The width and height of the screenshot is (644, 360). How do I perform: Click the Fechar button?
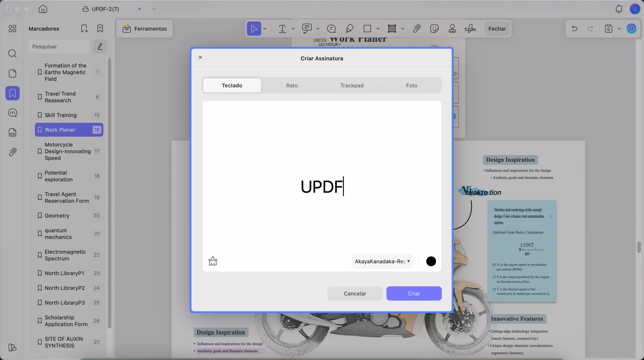pyautogui.click(x=497, y=29)
